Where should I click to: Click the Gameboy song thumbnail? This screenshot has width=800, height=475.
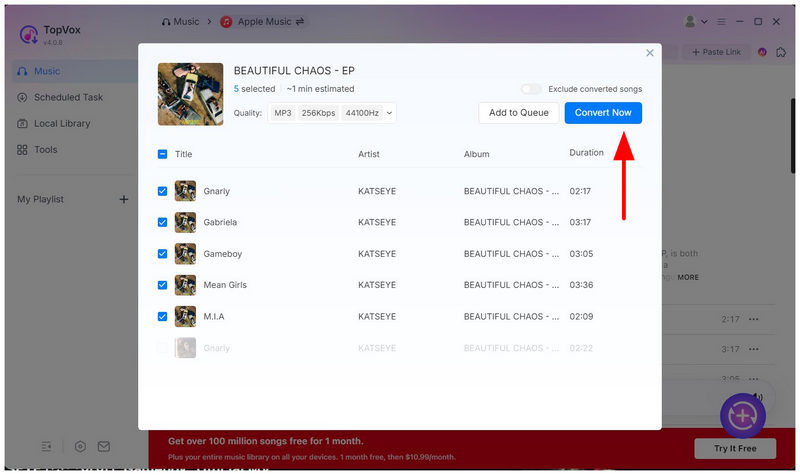pos(185,254)
